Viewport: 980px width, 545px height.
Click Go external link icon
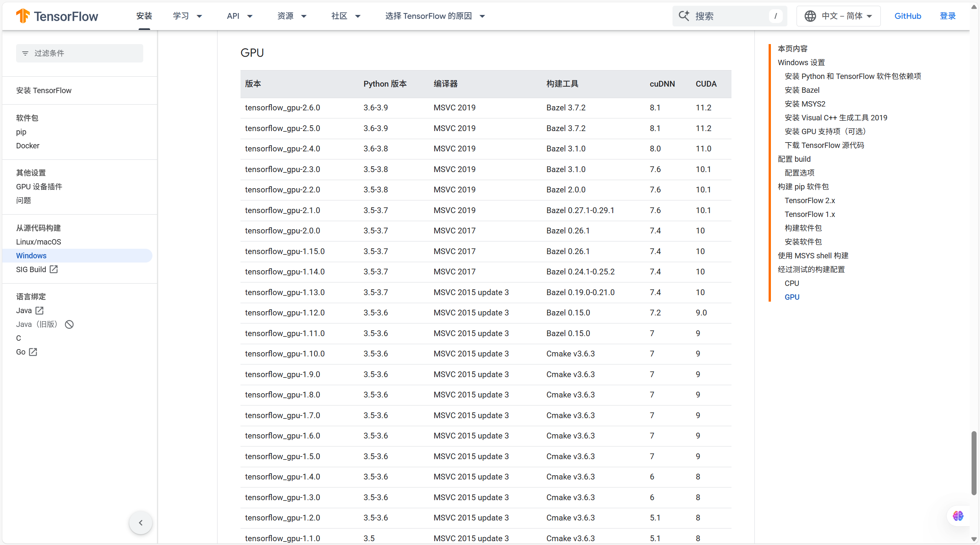point(33,352)
